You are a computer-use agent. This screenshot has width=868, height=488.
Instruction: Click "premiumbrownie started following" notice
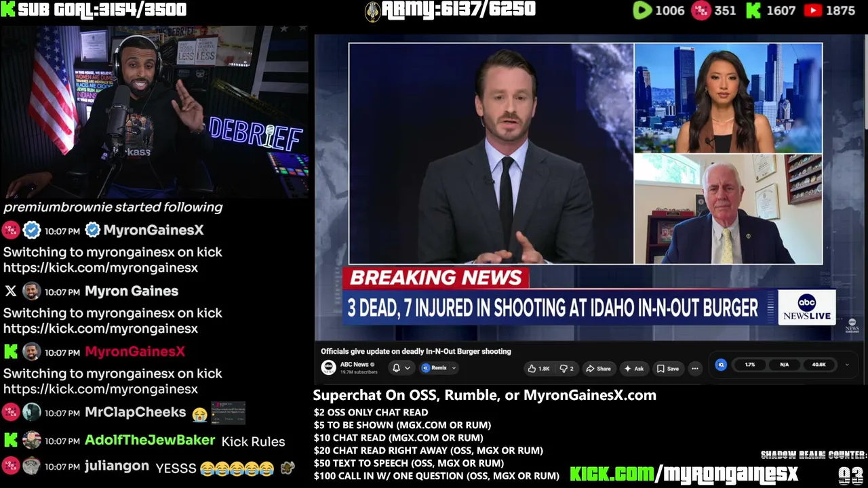pos(113,207)
